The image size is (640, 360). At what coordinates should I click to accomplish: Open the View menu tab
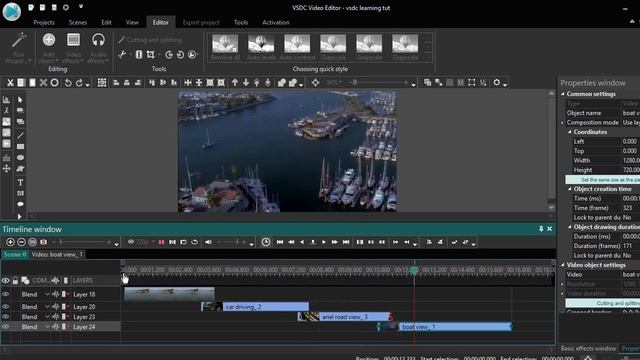click(x=132, y=22)
